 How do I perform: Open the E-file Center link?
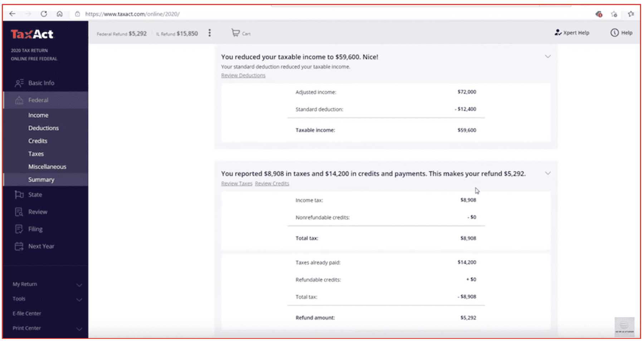coord(27,314)
